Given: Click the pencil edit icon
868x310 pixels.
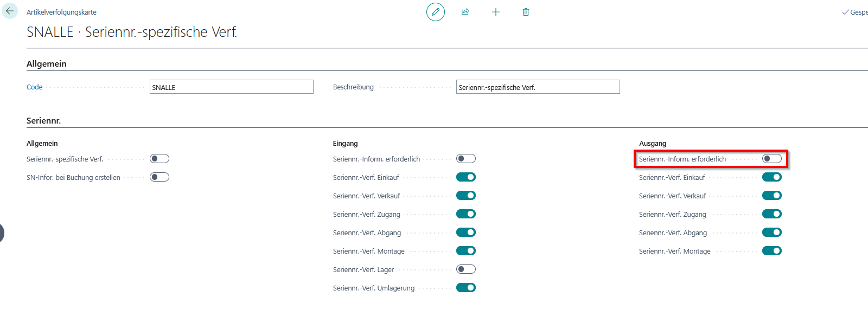Looking at the screenshot, I should coord(435,12).
